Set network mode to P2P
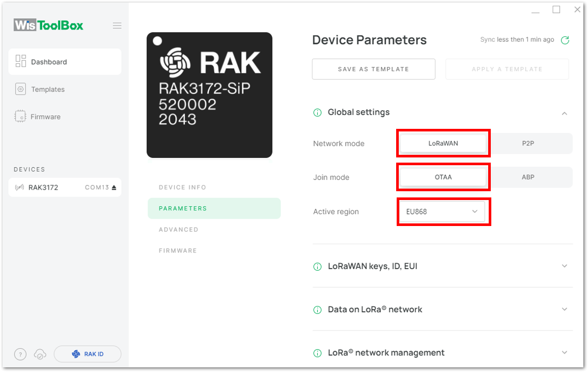The height and width of the screenshot is (372, 588). coord(528,143)
